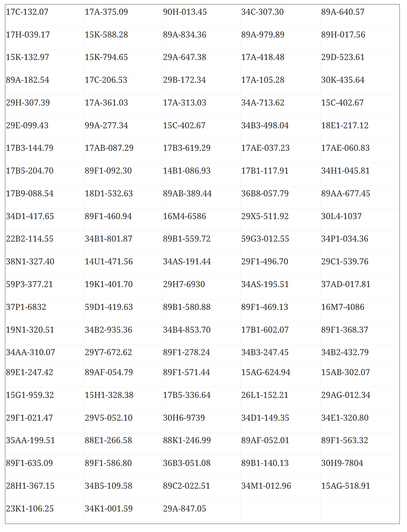Image resolution: width=407 pixels, height=532 pixels.
Task: Select cell 90H-013.45 in the first row
Action: point(201,16)
